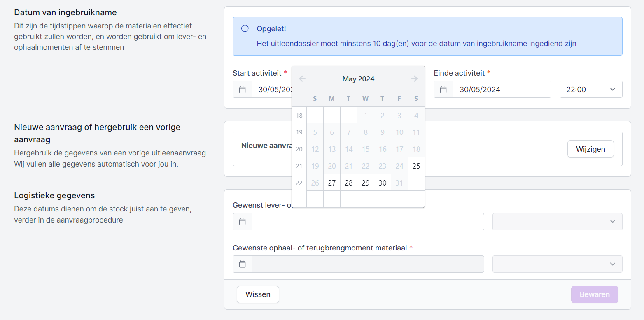This screenshot has width=644, height=320.
Task: Open time dropdown for lever- moment
Action: click(557, 222)
